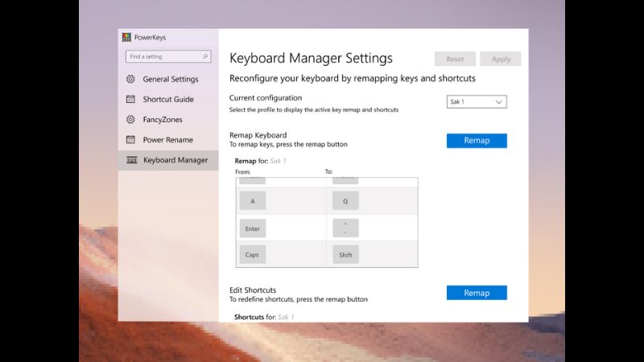This screenshot has height=362, width=644.
Task: Click the Reset button
Action: (455, 60)
